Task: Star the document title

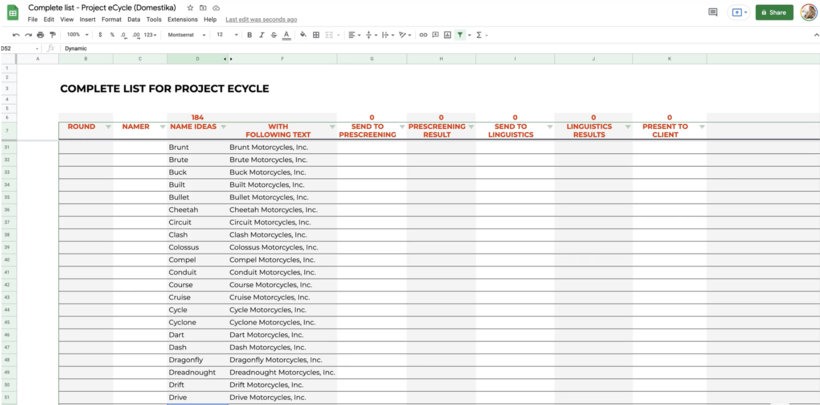Action: click(190, 8)
